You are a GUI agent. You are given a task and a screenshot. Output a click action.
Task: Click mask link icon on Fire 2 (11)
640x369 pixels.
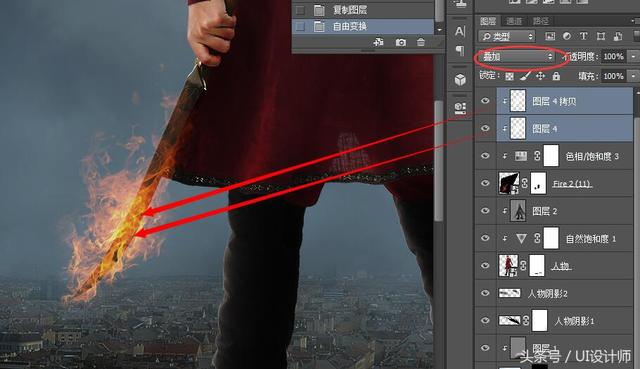point(524,183)
